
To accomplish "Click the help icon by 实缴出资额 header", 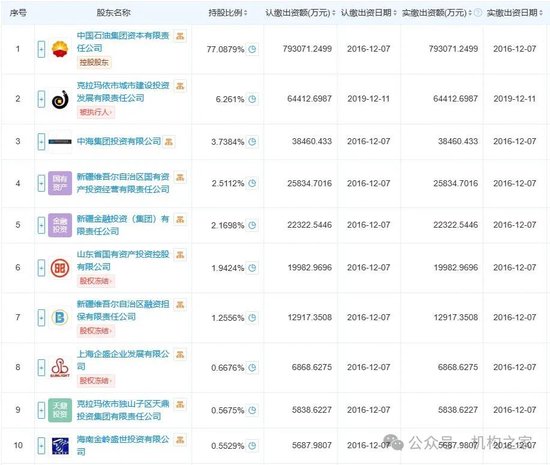I will pyautogui.click(x=478, y=13).
